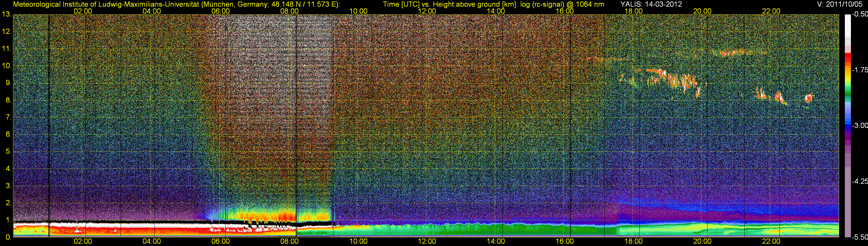The width and height of the screenshot is (868, 246).
Task: Pick the 08:00 label on the bottom time axis
Action: 289,241
